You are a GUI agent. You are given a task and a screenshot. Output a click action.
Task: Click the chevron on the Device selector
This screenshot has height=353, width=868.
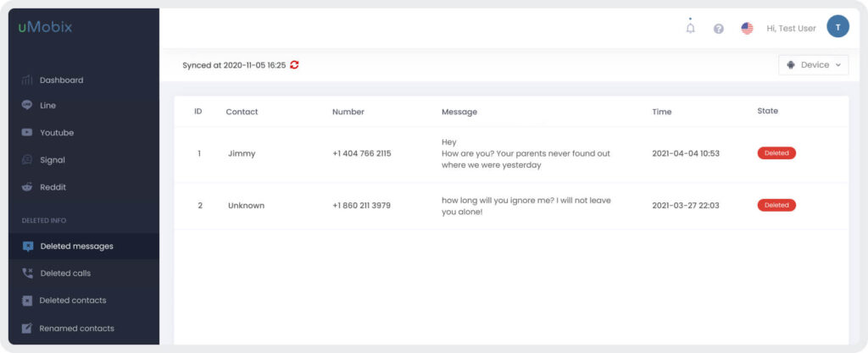(x=838, y=65)
